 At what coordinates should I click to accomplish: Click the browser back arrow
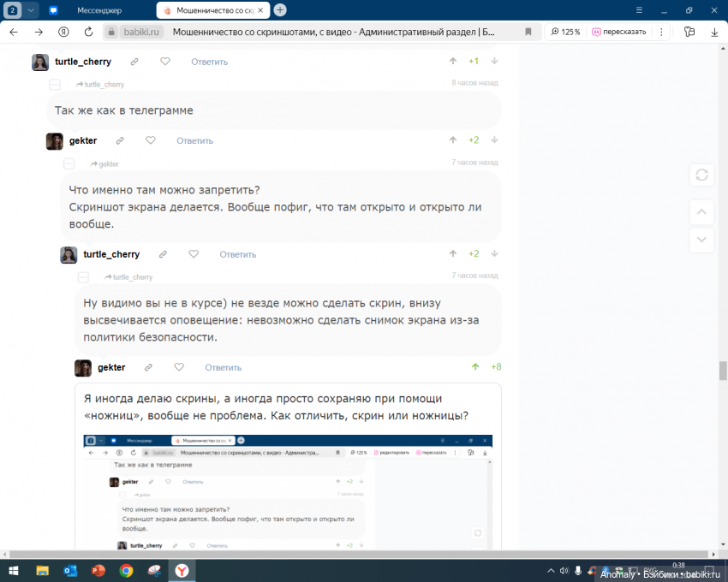point(13,32)
